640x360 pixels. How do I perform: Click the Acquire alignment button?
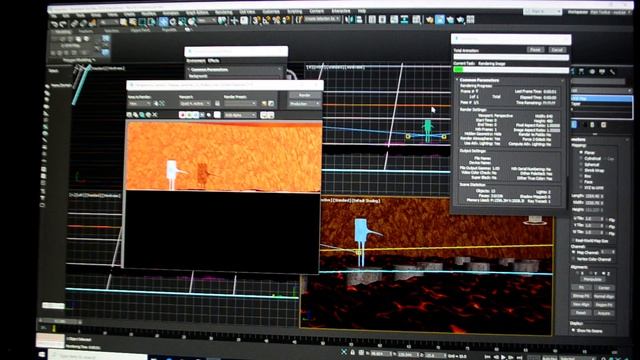[604, 313]
